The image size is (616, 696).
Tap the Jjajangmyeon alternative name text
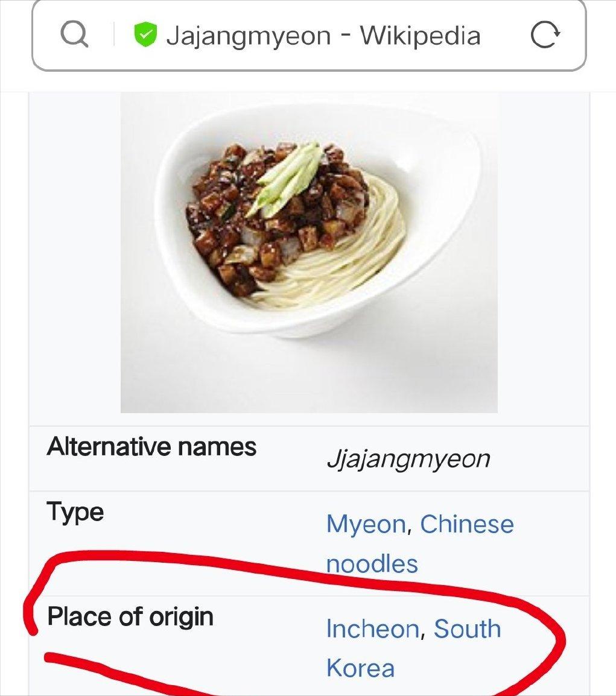click(408, 459)
